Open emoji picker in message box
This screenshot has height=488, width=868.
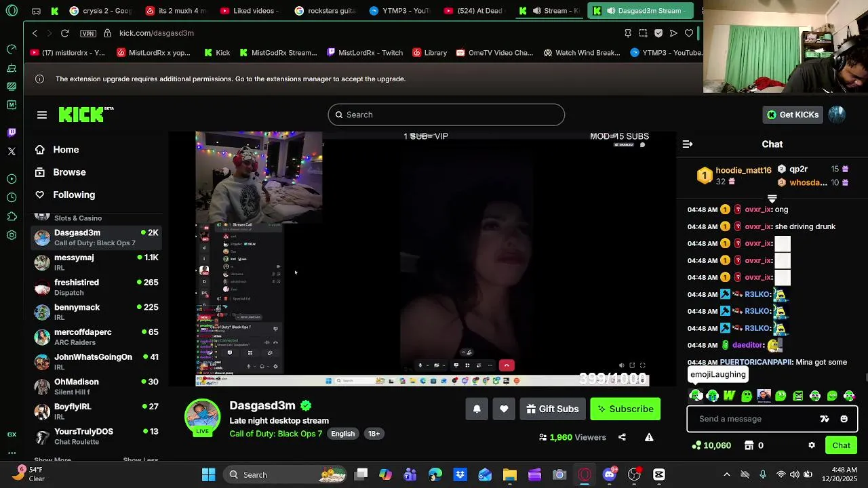point(844,419)
